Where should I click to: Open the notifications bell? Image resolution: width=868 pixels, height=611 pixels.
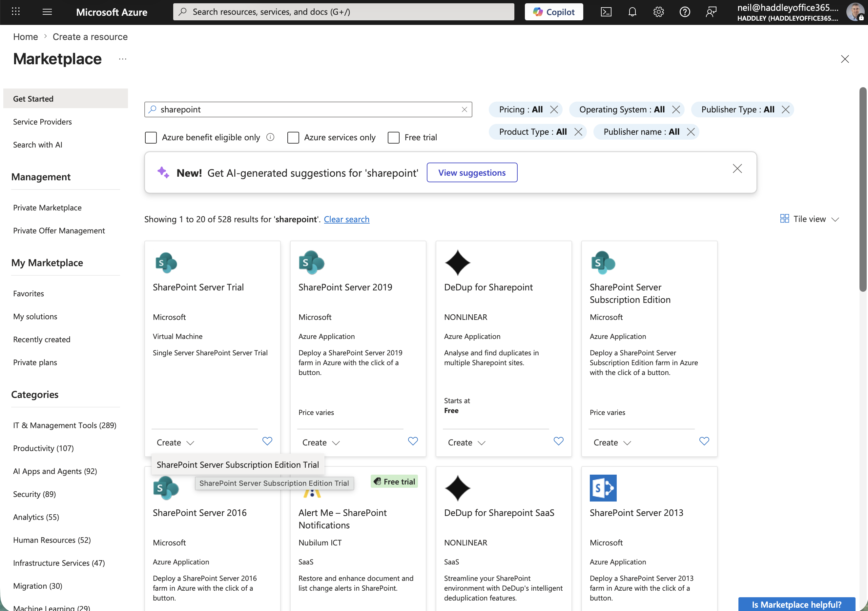(x=632, y=12)
